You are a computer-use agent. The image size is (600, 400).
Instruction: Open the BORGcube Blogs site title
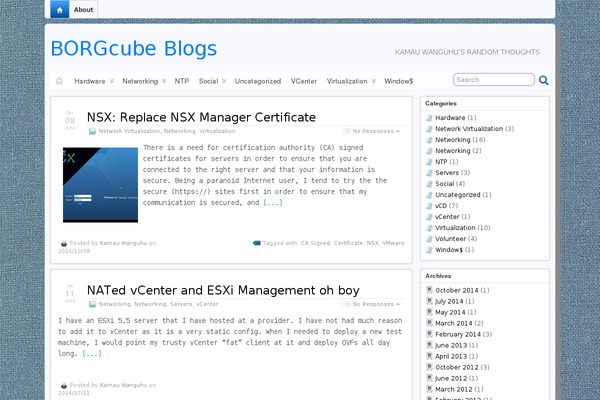(134, 49)
